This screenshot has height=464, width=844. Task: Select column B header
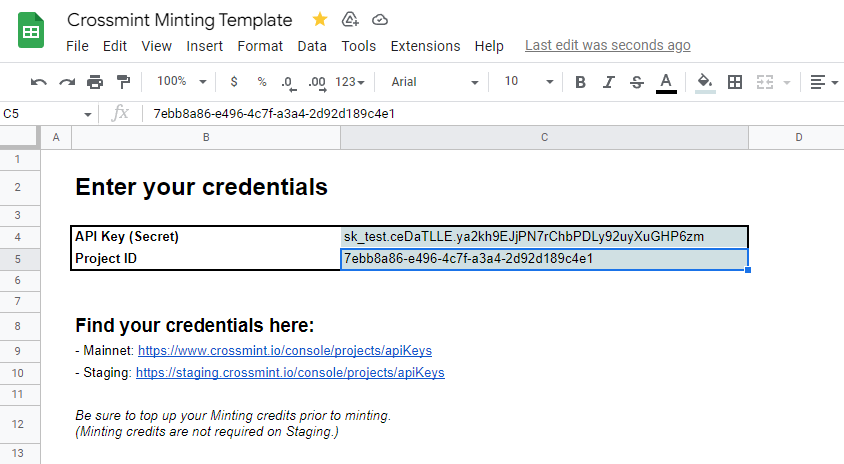pyautogui.click(x=206, y=137)
